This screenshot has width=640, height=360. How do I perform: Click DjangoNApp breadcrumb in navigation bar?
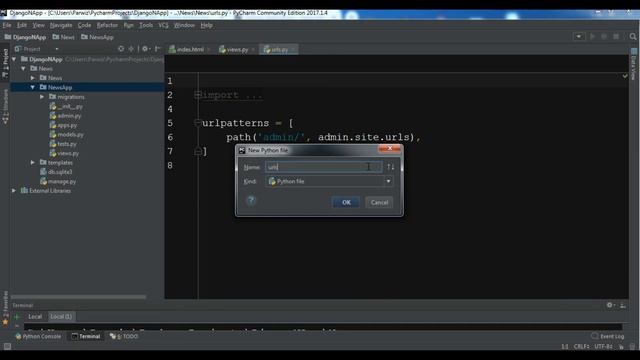coord(25,37)
